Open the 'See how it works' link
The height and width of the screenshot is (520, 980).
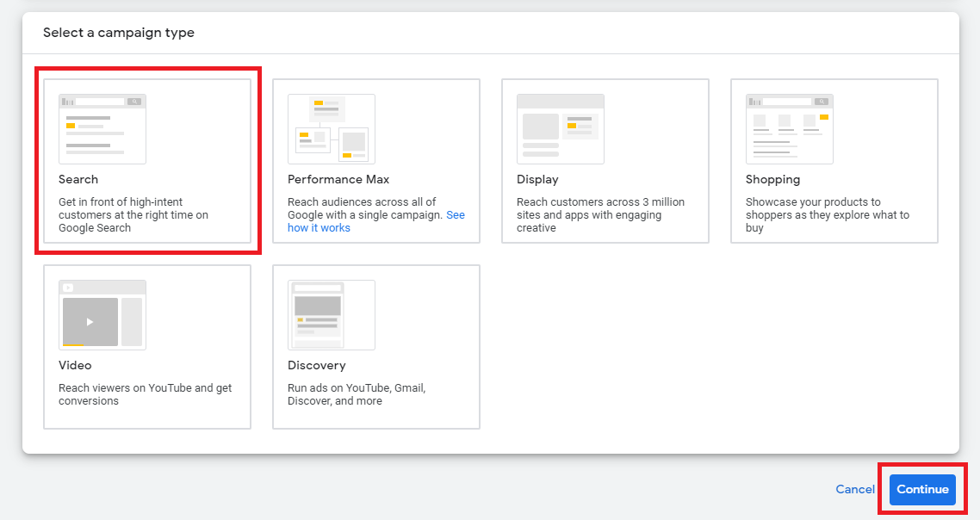coord(376,221)
